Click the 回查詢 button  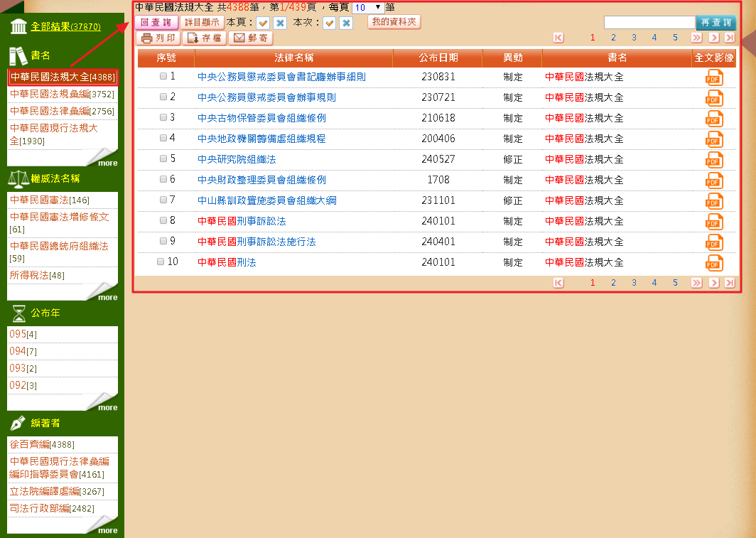point(156,22)
